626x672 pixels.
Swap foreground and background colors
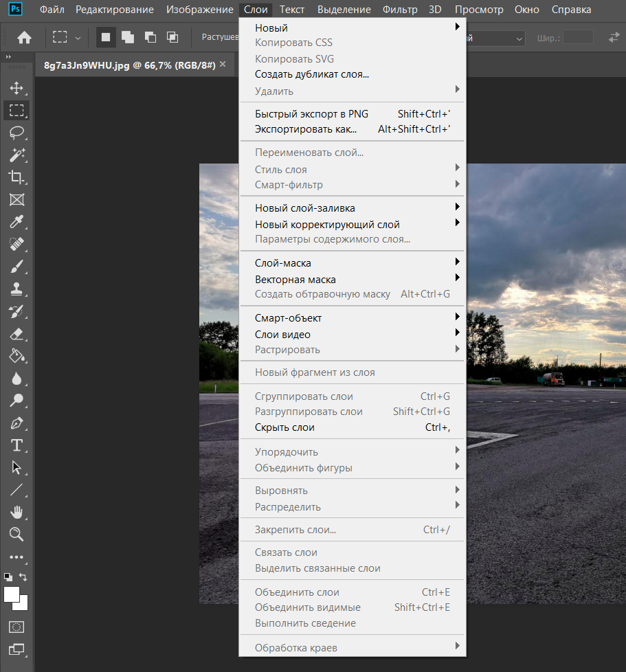(23, 577)
